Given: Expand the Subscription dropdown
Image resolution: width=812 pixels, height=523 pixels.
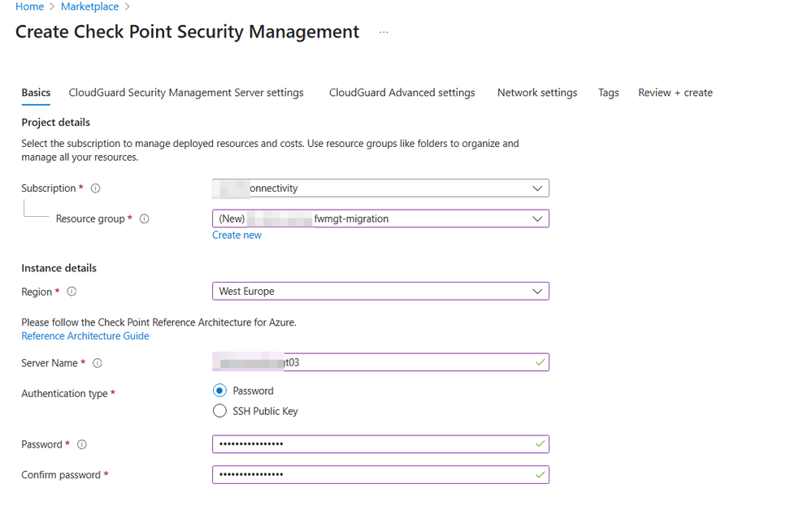Looking at the screenshot, I should [x=380, y=188].
